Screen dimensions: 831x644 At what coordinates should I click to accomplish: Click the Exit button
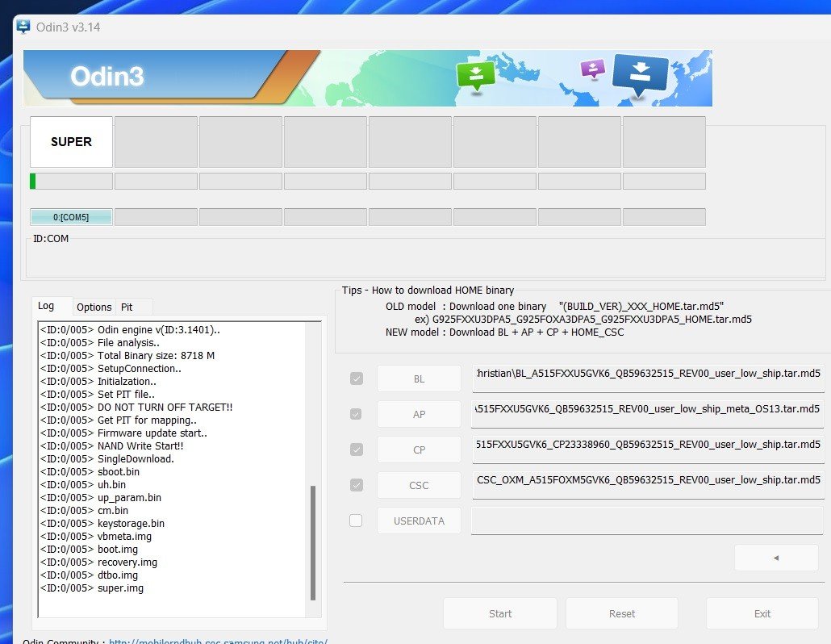pos(762,613)
